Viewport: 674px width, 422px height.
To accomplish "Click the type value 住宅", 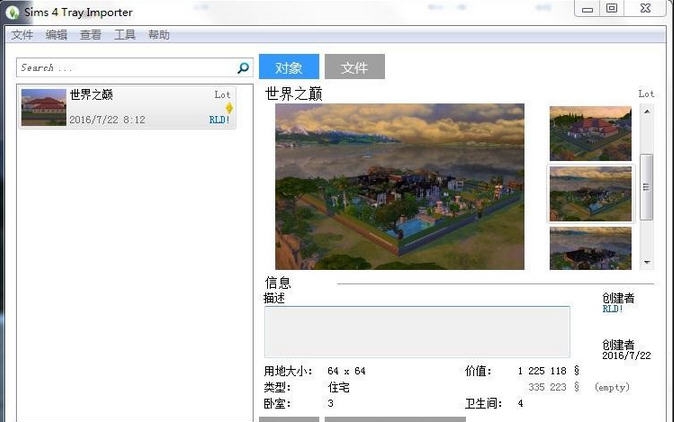I will tap(339, 387).
